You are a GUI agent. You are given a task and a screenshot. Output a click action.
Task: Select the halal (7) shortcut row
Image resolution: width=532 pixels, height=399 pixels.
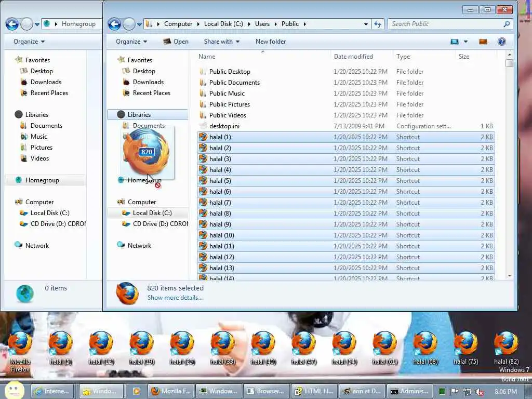(x=345, y=203)
